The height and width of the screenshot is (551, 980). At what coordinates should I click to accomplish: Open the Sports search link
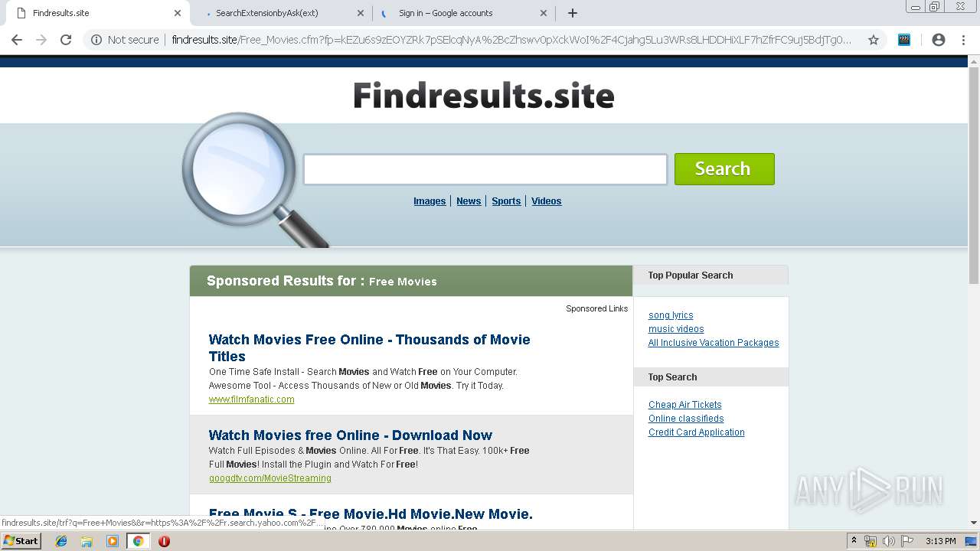click(506, 201)
